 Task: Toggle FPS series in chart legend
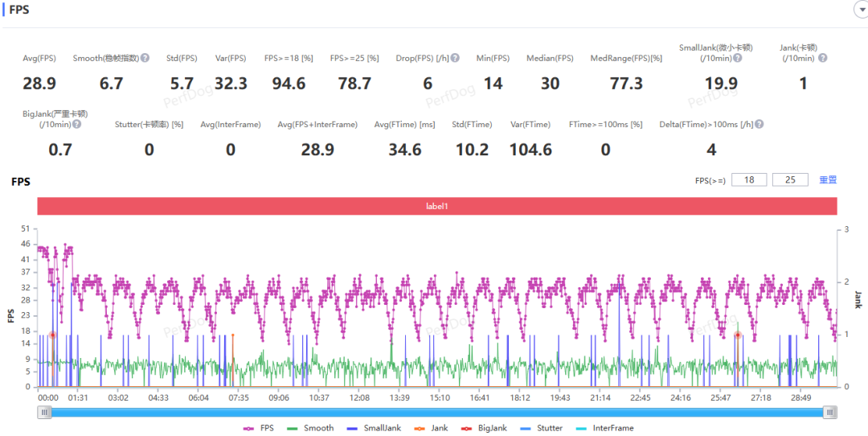[260, 428]
